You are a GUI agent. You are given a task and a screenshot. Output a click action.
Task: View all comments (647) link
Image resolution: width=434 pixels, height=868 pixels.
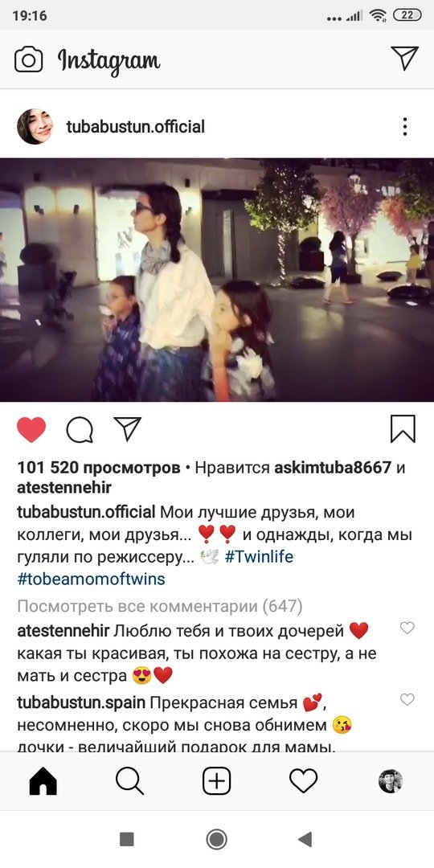point(160,607)
